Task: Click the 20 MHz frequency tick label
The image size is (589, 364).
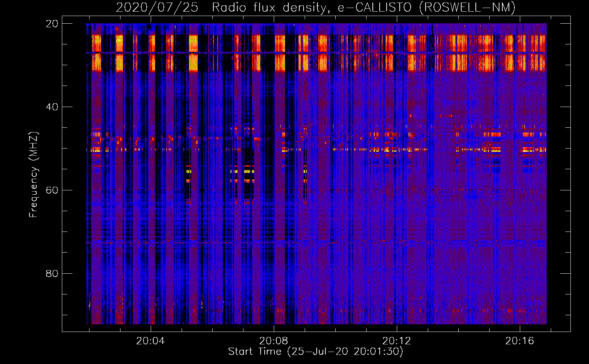Action: point(52,24)
